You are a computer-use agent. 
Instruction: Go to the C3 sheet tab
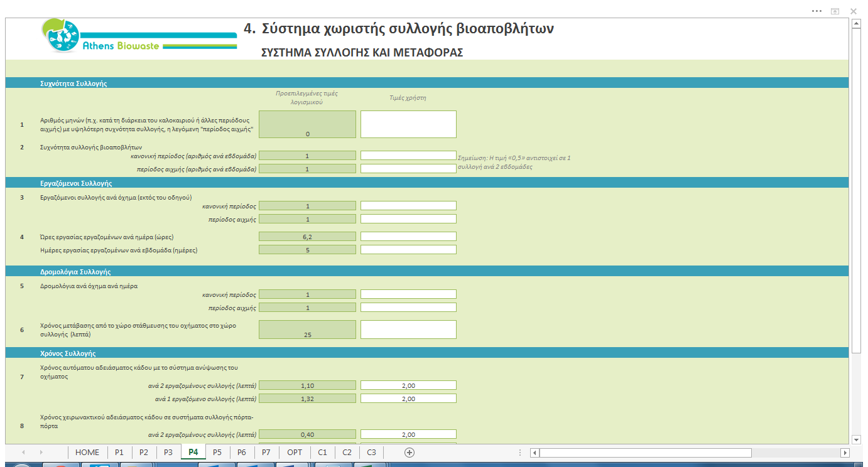(x=371, y=452)
